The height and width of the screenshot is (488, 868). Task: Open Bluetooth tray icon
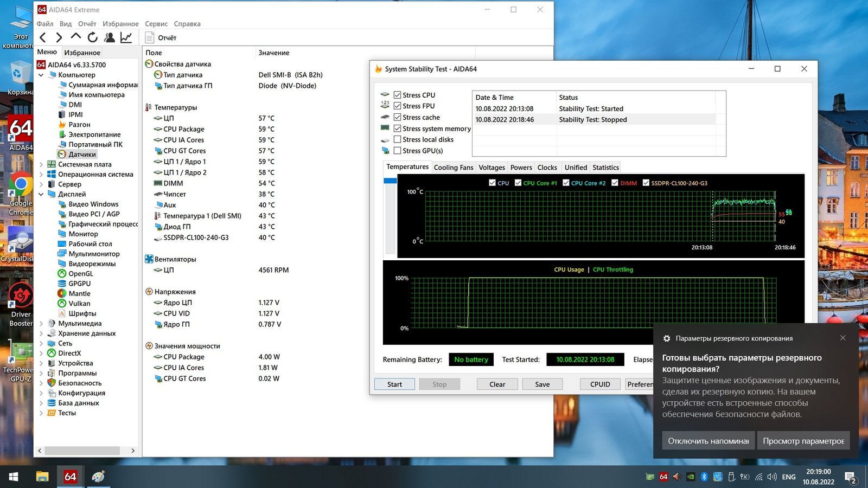tap(704, 477)
